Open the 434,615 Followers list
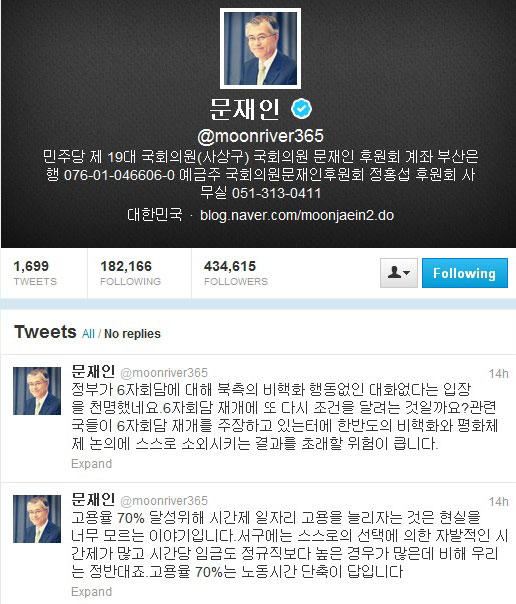516x604 pixels. click(x=236, y=273)
